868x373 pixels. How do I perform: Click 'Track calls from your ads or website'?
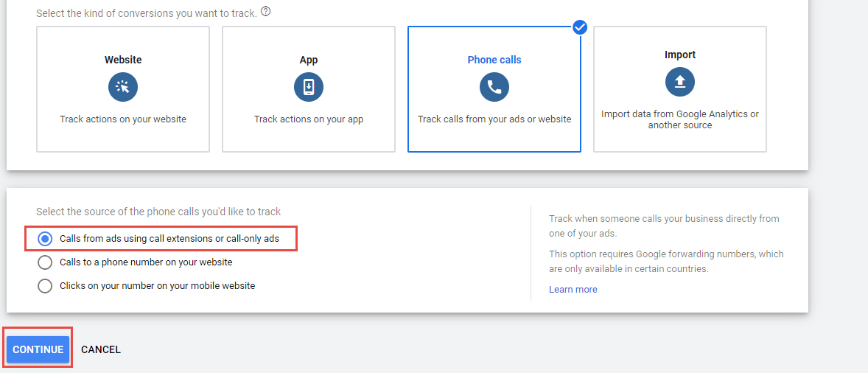coord(494,119)
